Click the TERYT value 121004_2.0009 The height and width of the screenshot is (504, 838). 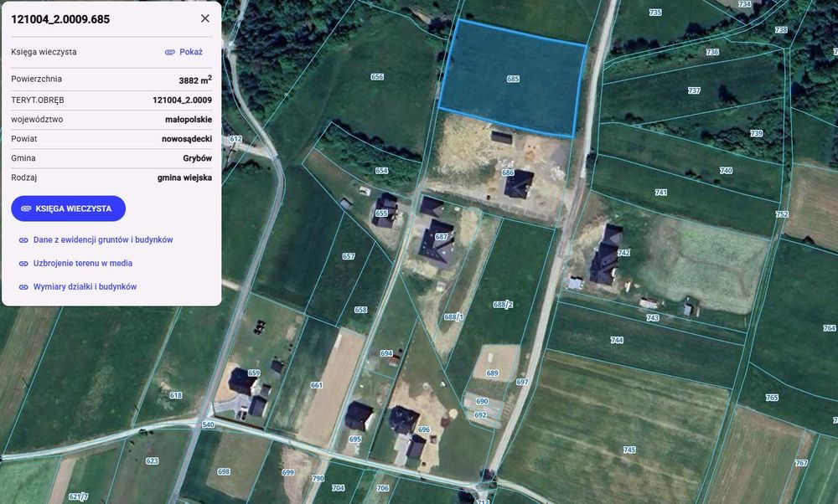pos(182,100)
